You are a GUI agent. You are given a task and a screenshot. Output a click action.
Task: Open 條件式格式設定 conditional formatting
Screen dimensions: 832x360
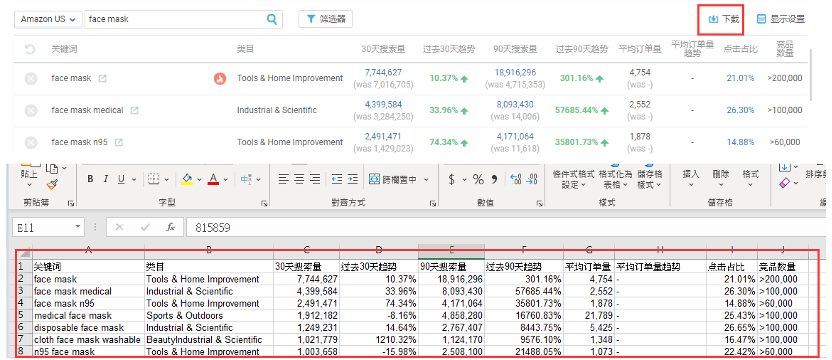[x=573, y=179]
